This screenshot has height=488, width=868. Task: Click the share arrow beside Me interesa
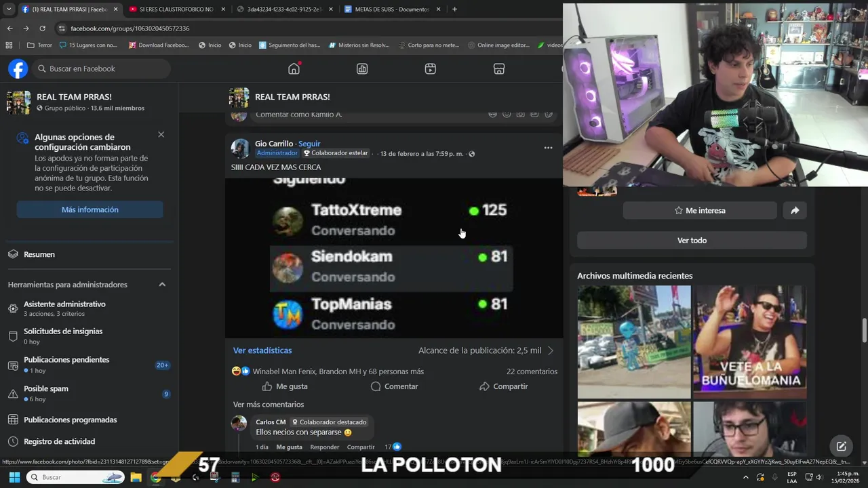tap(795, 211)
